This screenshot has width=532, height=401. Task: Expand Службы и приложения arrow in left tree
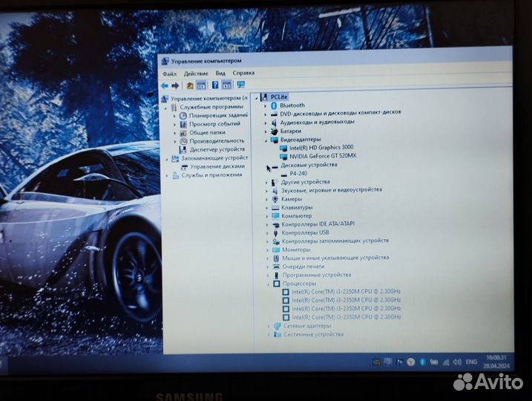[x=167, y=176]
